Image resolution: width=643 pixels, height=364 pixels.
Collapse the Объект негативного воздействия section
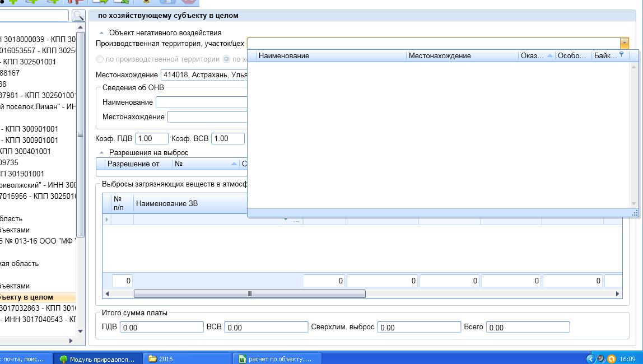(101, 33)
